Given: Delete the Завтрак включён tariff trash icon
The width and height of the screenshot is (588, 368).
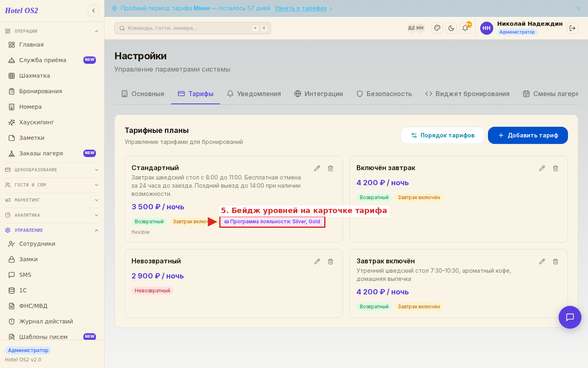Looking at the screenshot, I should point(555,262).
